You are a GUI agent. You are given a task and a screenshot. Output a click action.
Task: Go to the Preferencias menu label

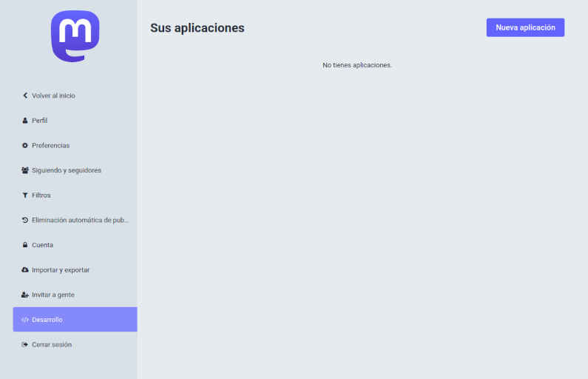(50, 146)
